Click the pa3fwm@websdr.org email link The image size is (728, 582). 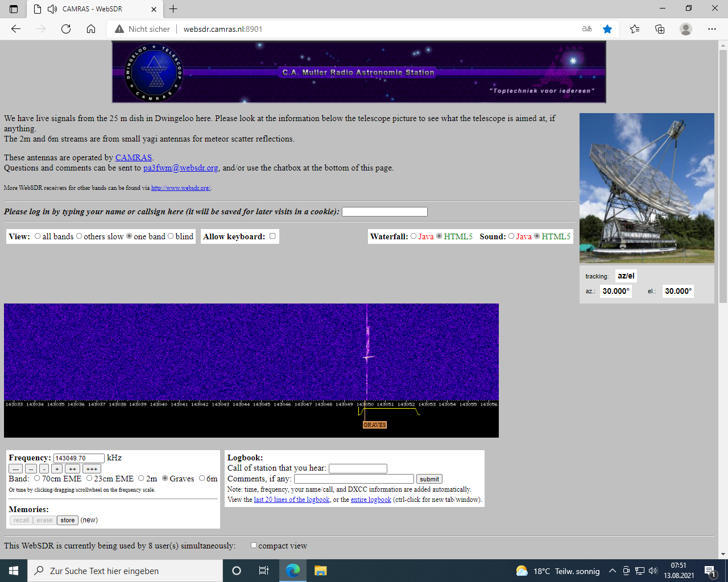(181, 168)
